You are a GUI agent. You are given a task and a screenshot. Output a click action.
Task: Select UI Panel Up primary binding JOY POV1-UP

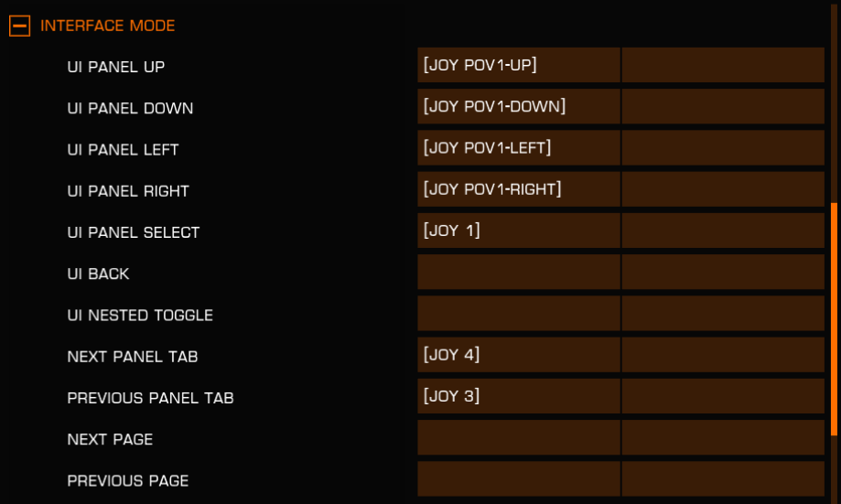(519, 65)
